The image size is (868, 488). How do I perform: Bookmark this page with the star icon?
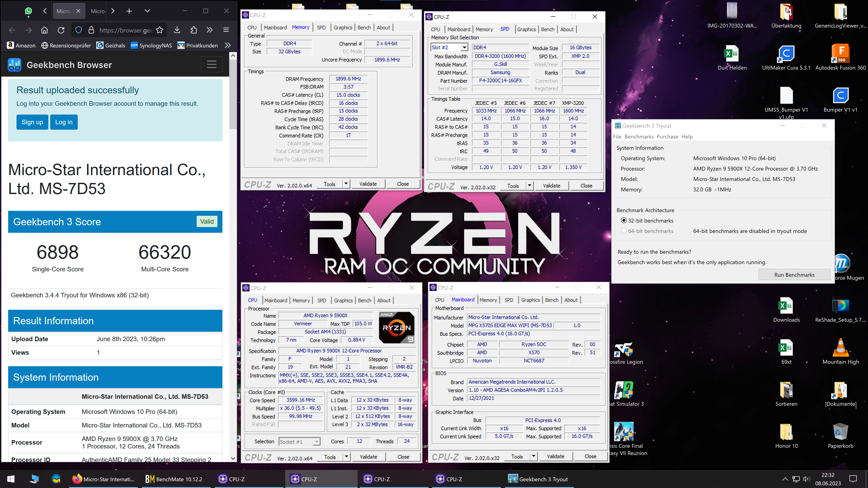point(160,30)
